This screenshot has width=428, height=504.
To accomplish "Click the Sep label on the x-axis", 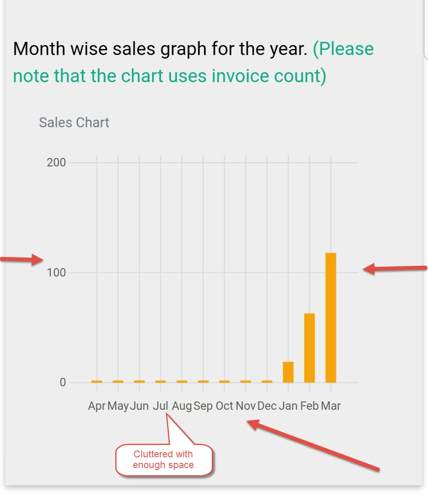I will [203, 406].
